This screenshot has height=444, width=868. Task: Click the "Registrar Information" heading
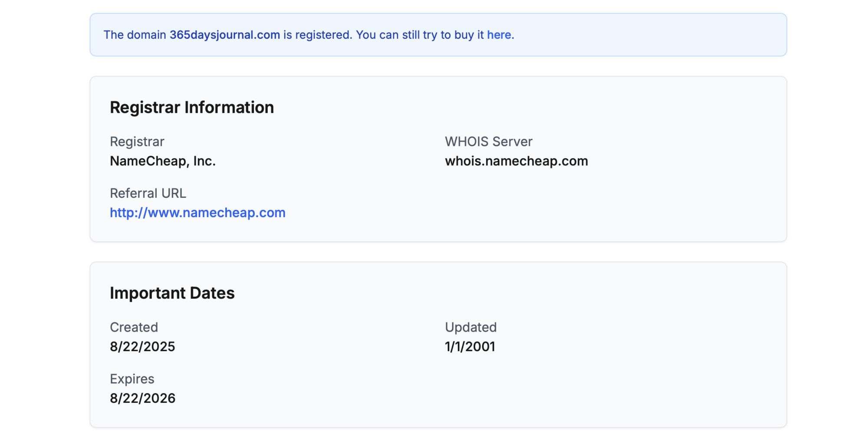191,107
